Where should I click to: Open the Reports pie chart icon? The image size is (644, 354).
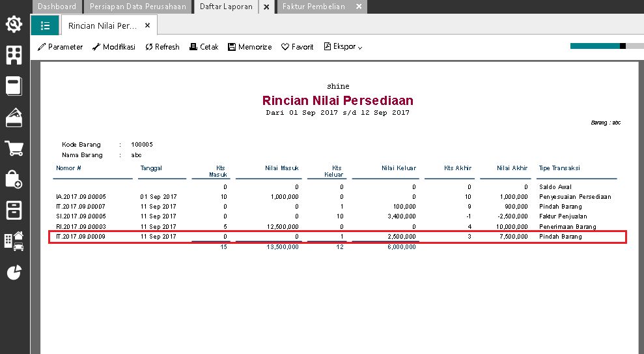click(x=14, y=272)
